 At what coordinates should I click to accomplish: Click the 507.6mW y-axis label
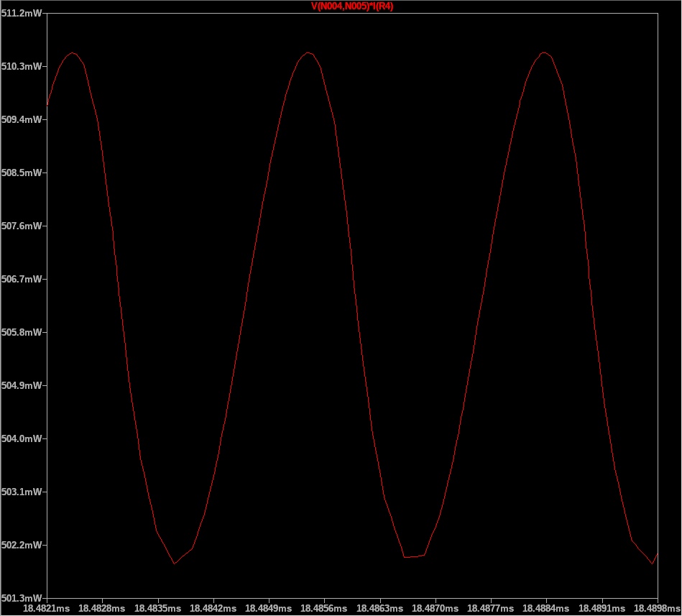tap(22, 226)
